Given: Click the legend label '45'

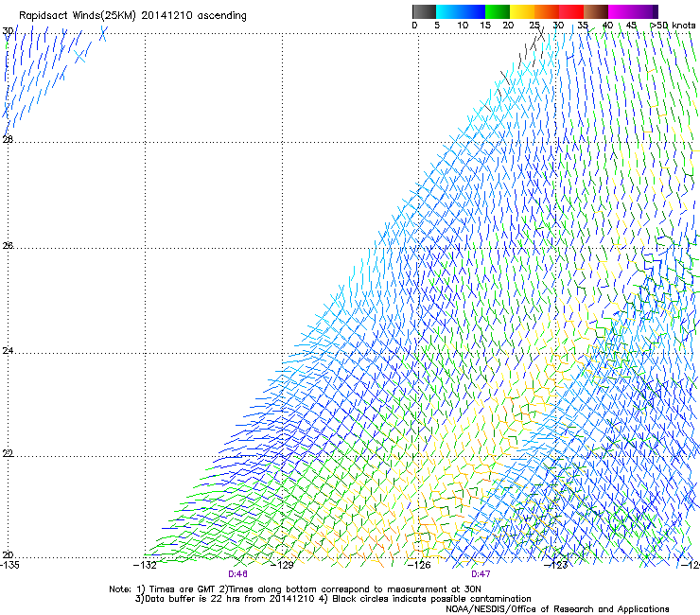Looking at the screenshot, I should (631, 25).
